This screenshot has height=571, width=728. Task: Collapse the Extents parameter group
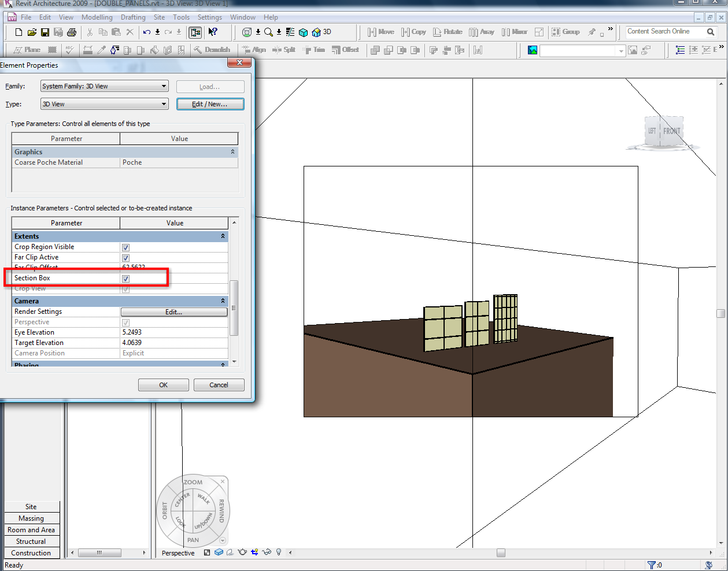click(x=223, y=236)
